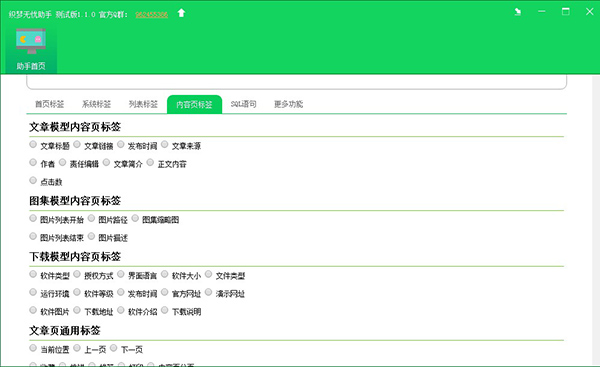Pick the 软件图片 radio option
This screenshot has height=367, width=600.
click(33, 310)
